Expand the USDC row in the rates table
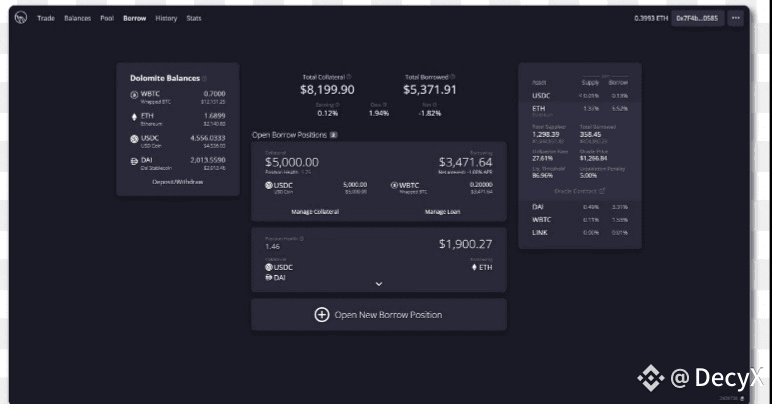 579,95
